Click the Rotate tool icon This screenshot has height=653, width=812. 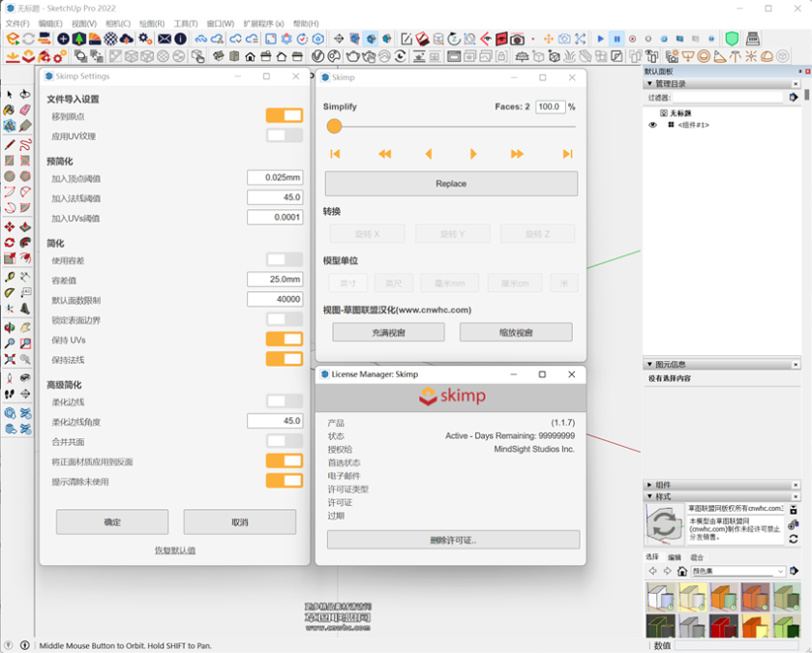[10, 243]
